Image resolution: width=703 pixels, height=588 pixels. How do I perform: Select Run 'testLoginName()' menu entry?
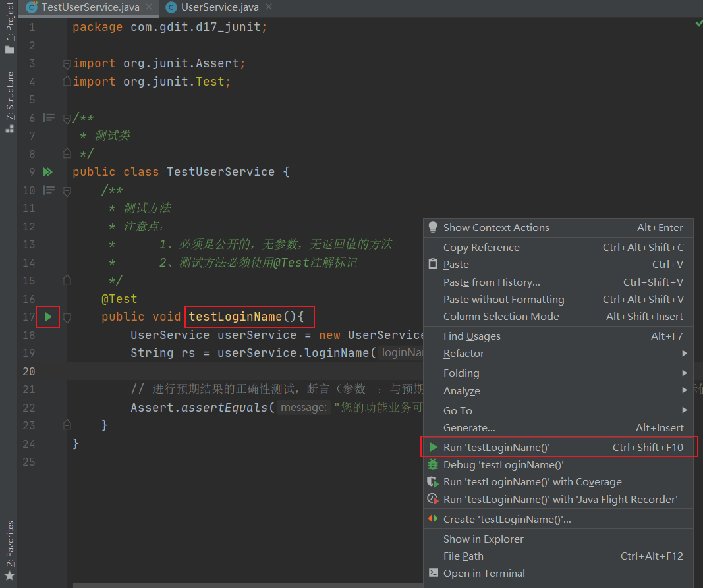click(496, 448)
